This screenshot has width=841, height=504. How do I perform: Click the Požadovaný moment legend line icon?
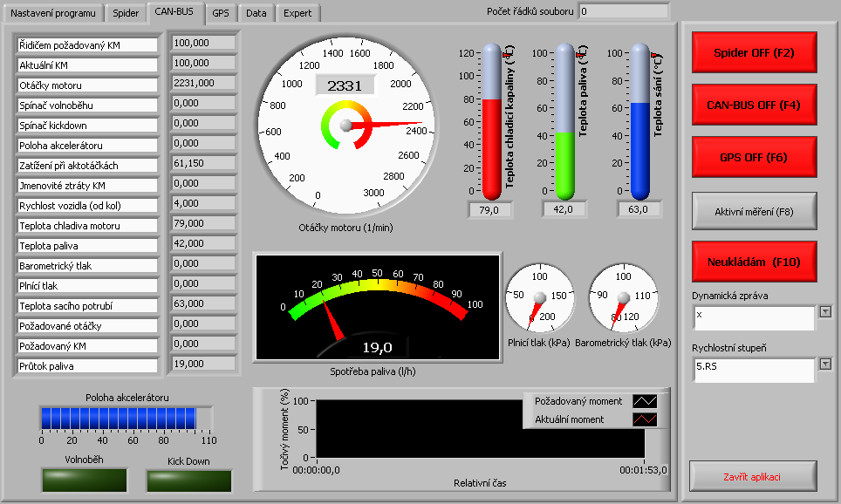(645, 401)
